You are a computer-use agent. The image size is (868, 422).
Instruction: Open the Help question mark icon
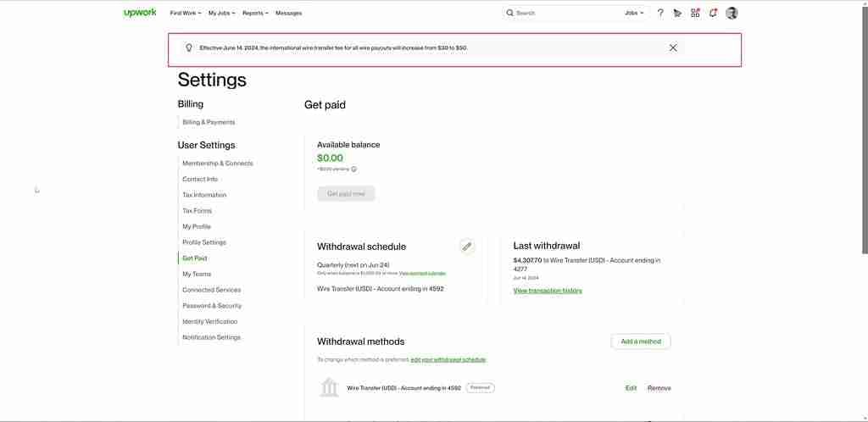[x=660, y=13]
